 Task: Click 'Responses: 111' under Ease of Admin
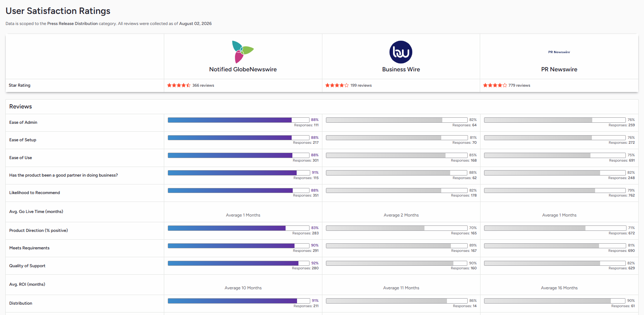pyautogui.click(x=306, y=125)
